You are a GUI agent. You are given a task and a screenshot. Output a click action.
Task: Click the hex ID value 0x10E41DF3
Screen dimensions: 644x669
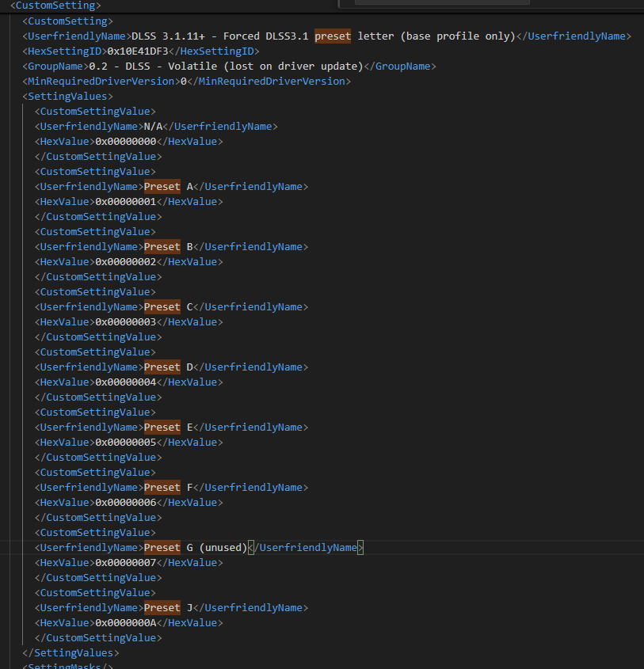pos(138,51)
